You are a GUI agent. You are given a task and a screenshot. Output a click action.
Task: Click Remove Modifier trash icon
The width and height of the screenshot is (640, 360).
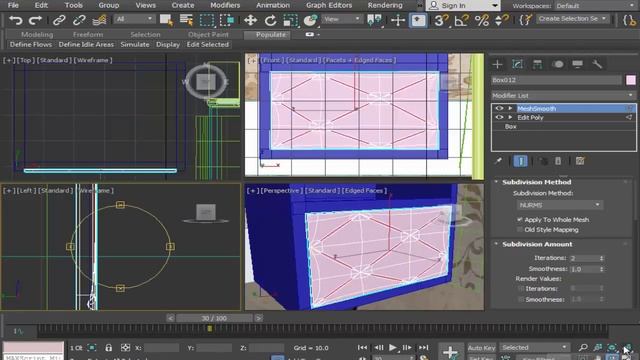click(x=558, y=161)
